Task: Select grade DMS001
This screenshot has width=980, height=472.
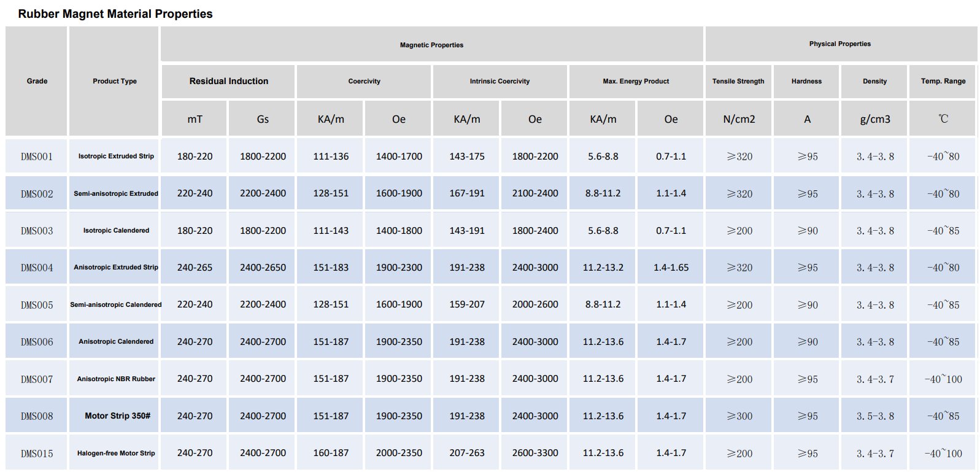Action: [37, 157]
